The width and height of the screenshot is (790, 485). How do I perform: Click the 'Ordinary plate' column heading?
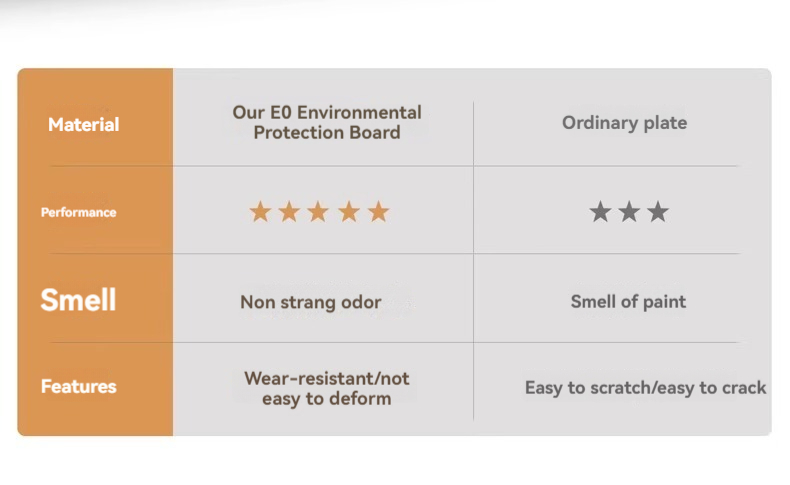pos(624,123)
